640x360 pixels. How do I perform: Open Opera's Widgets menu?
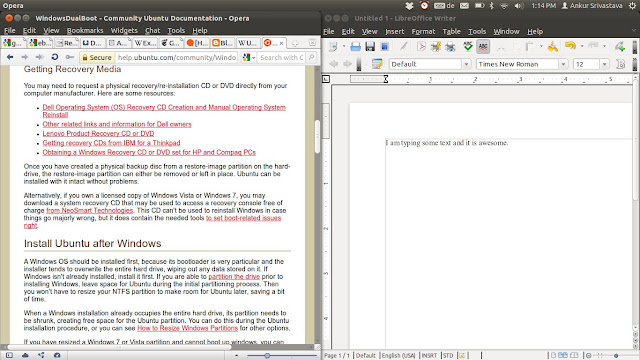[124, 31]
